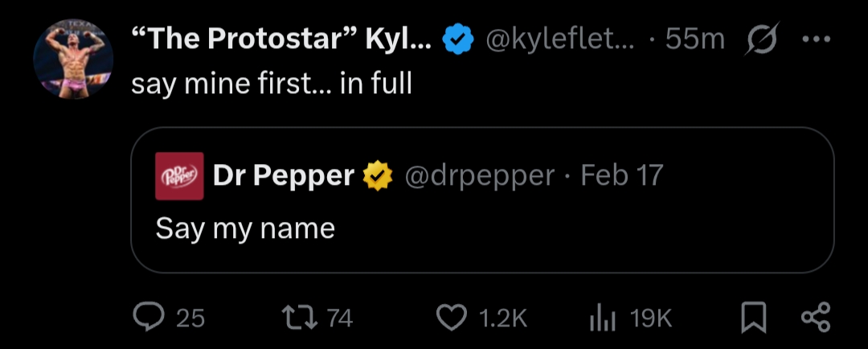Click the Feb 17 quoted tweet date
This screenshot has height=349, width=868.
(621, 175)
